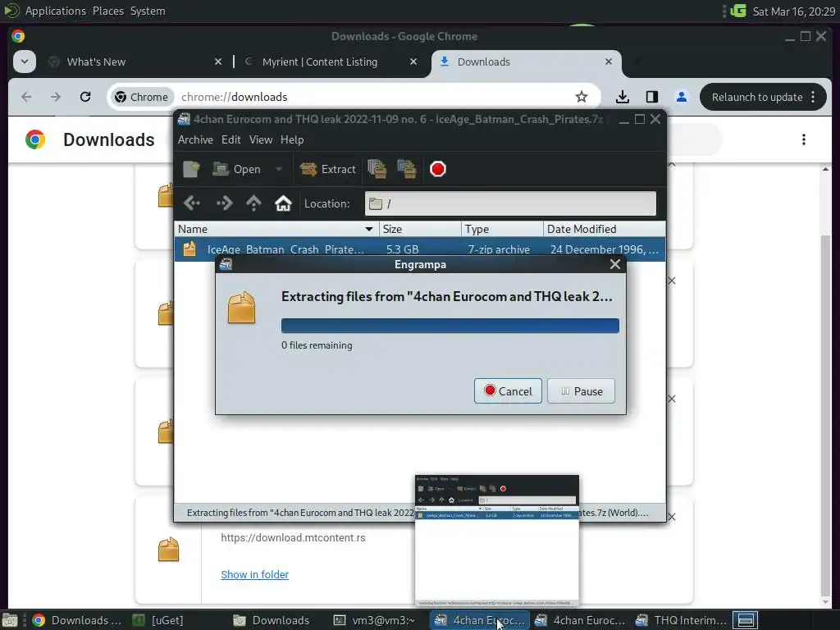Close the Downloads tab in Chrome
840x630 pixels.
point(609,62)
